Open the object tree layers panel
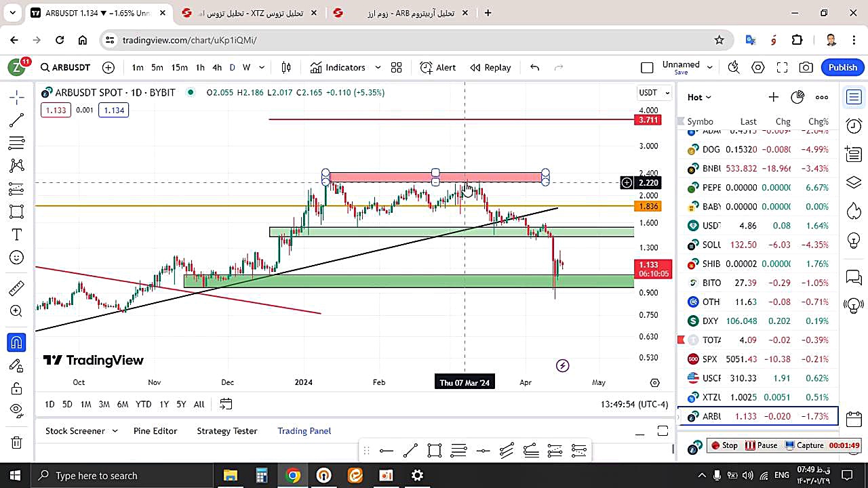Screen dimensions: 868x488 pos(854,183)
